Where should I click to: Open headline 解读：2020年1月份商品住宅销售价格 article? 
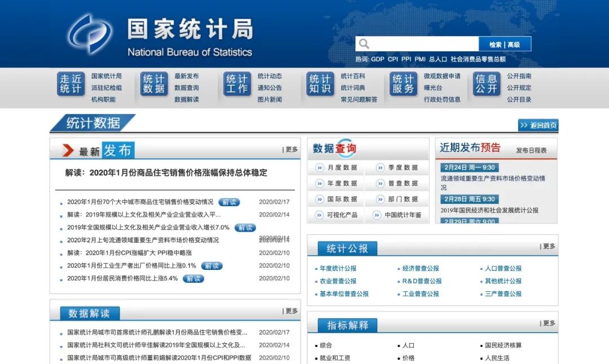pyautogui.click(x=166, y=172)
